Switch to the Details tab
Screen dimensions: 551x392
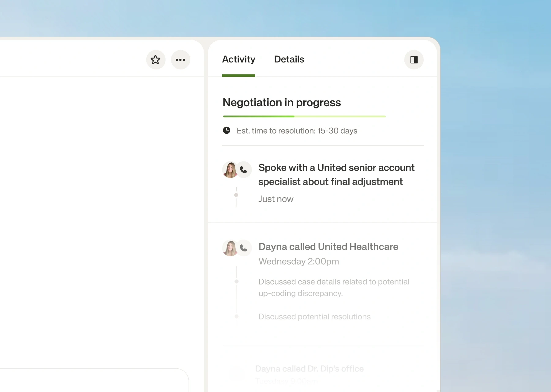[289, 59]
